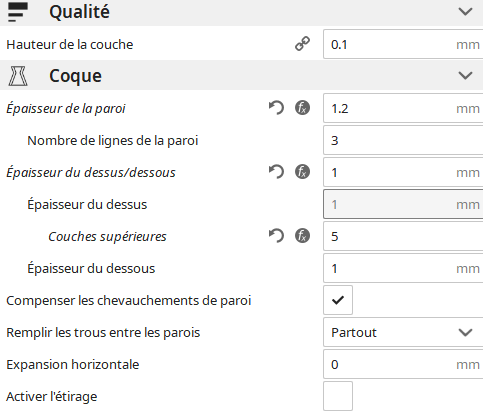483x412 pixels.
Task: Click the Expansion horizontale input field
Action: [403, 364]
